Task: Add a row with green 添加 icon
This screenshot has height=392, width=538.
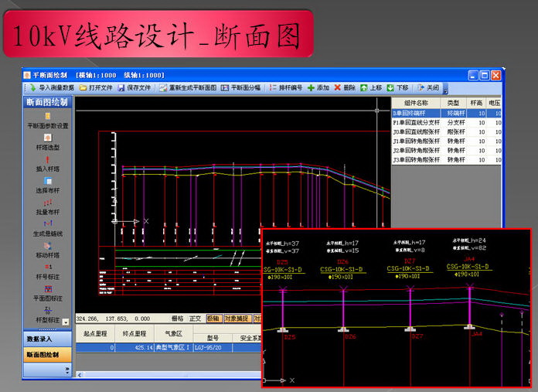Action: pos(318,88)
